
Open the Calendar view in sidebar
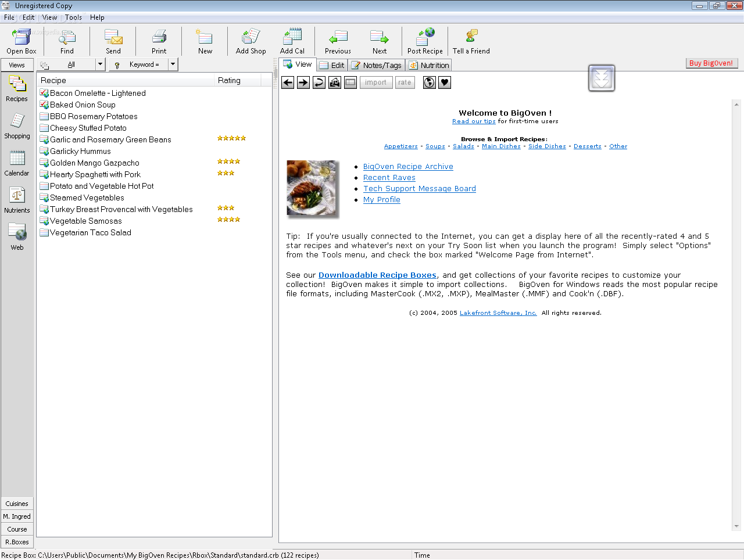[17, 163]
